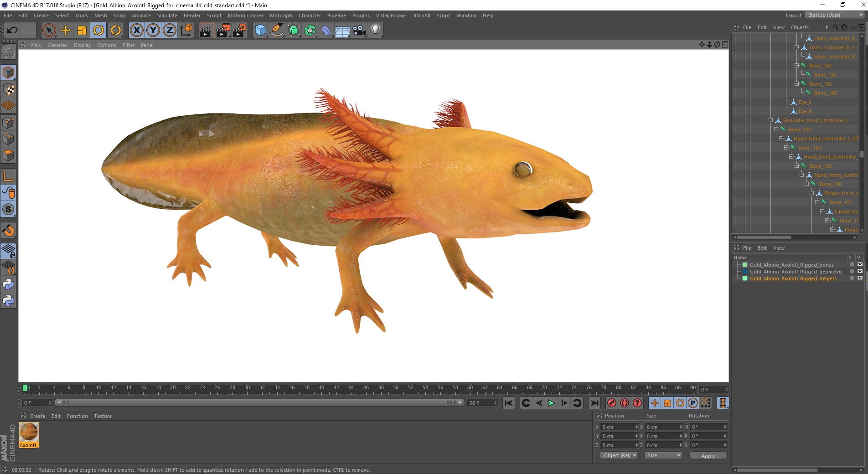
Task: Open the material manager Texture menu
Action: point(103,416)
